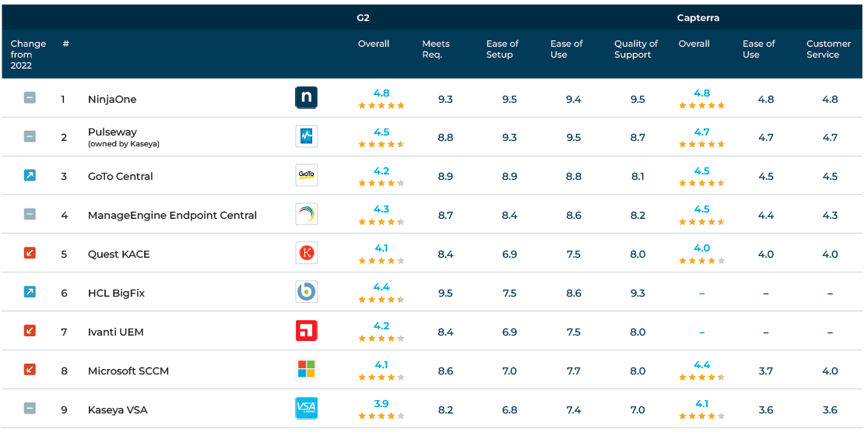The image size is (868, 436).
Task: Click Kaseya VSA's 7.0 Quality of Support value
Action: click(x=638, y=410)
